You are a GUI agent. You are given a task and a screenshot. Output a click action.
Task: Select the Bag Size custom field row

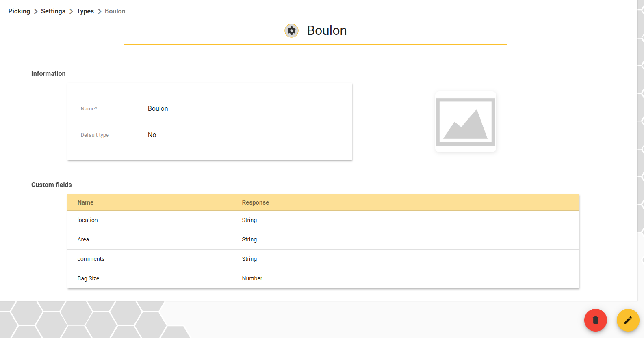coord(323,279)
